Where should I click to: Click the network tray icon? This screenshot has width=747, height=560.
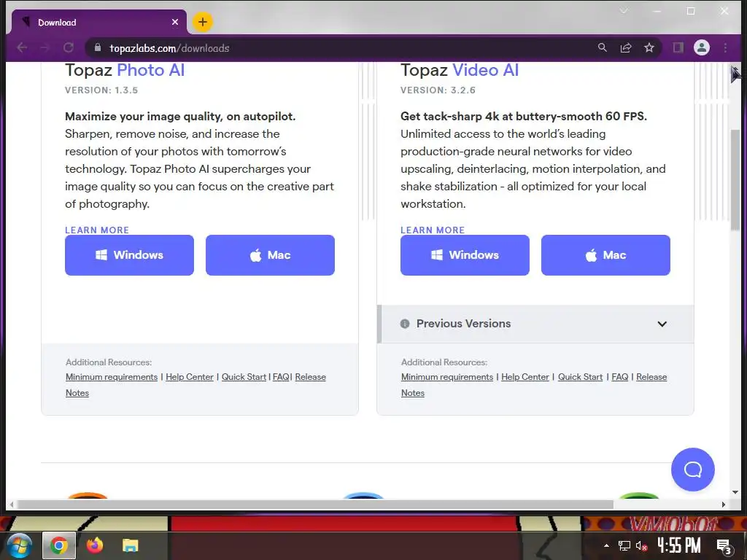tap(624, 545)
